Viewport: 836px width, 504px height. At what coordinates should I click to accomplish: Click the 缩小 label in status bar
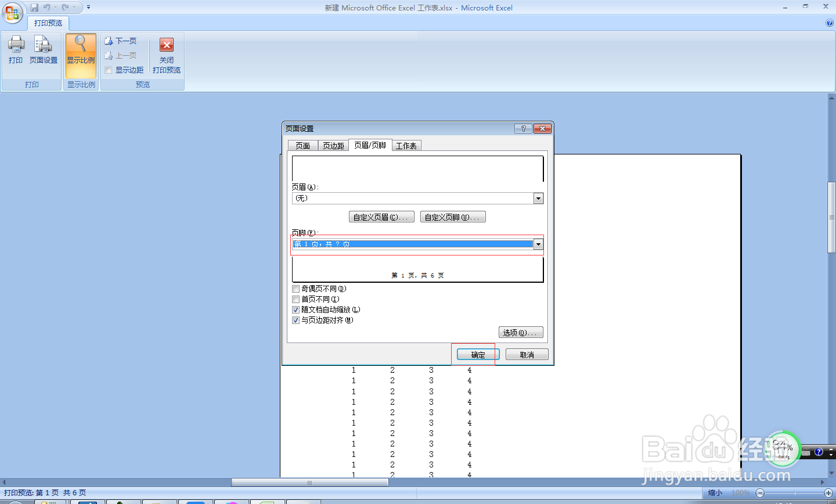click(x=715, y=493)
